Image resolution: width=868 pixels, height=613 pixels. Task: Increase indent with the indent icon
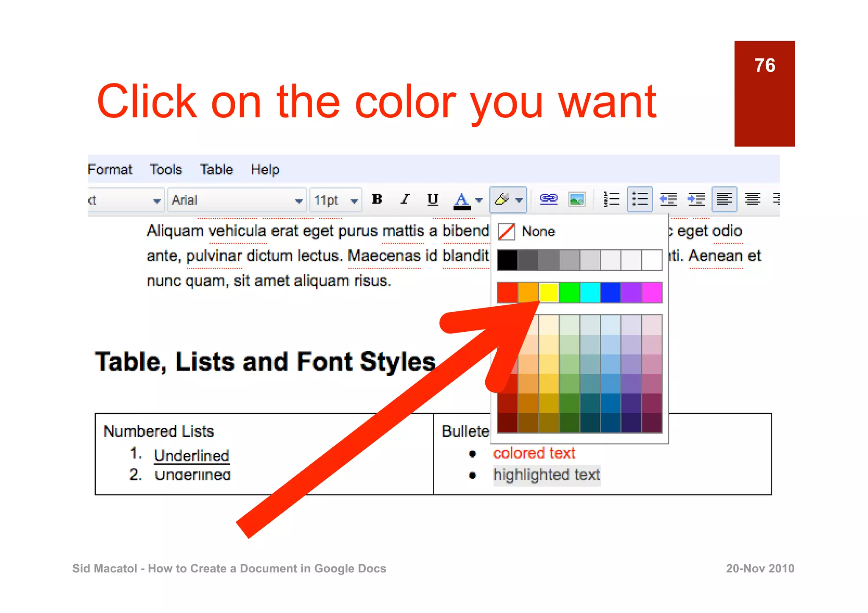point(696,199)
